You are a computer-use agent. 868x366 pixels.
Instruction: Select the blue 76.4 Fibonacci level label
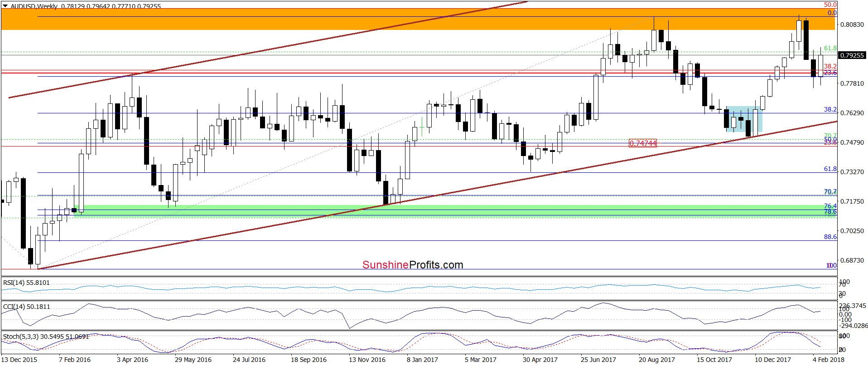point(830,206)
